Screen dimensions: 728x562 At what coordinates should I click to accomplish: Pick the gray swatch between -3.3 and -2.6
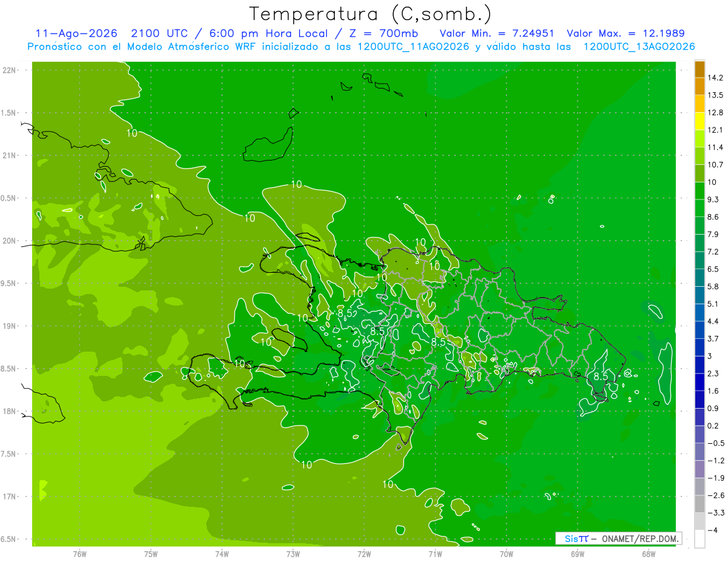coord(699,504)
